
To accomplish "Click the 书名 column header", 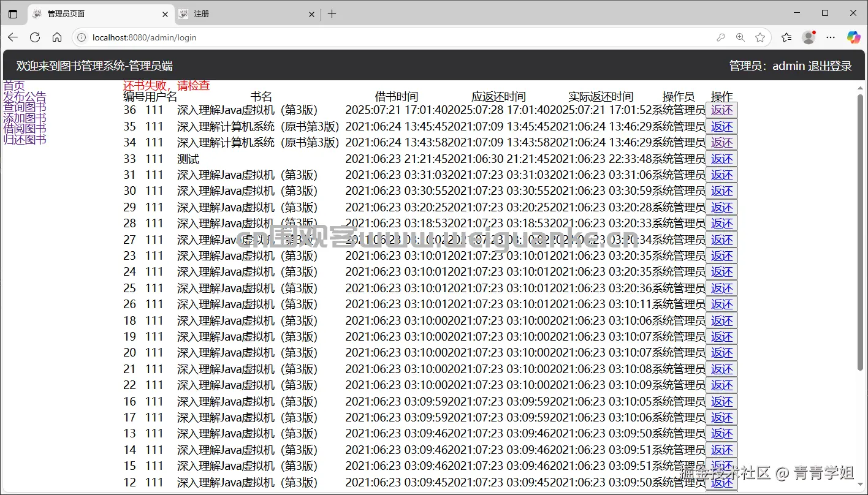I will tap(261, 97).
